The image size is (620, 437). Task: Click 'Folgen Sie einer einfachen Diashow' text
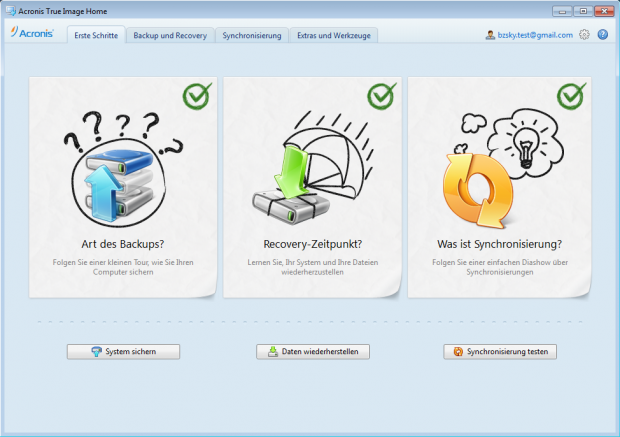500,267
